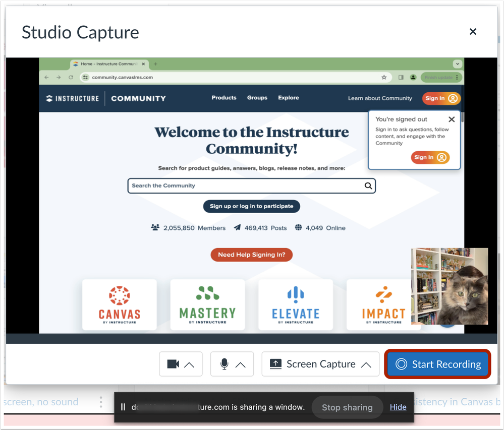Open a new browser tab
The height and width of the screenshot is (430, 504).
(x=155, y=64)
